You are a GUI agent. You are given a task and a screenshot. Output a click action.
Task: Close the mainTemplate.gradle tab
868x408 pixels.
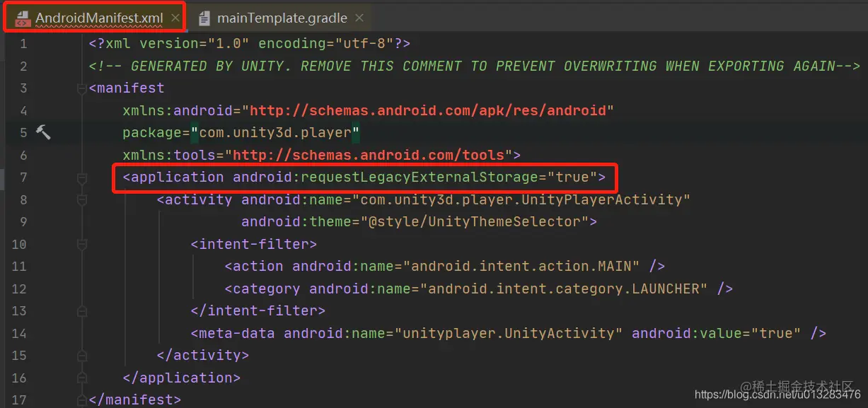[x=360, y=18]
